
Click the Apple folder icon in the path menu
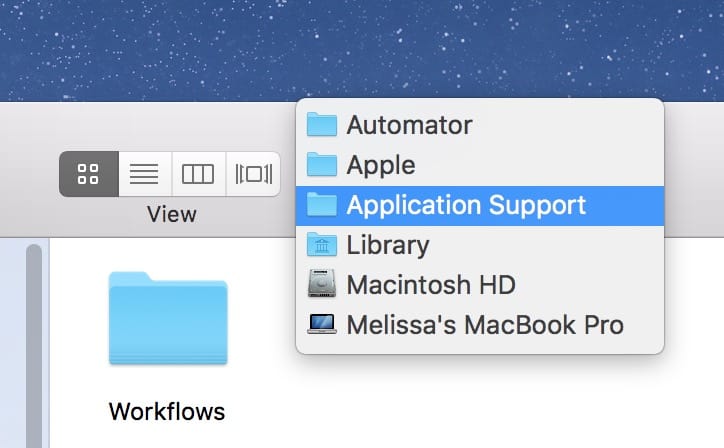322,165
